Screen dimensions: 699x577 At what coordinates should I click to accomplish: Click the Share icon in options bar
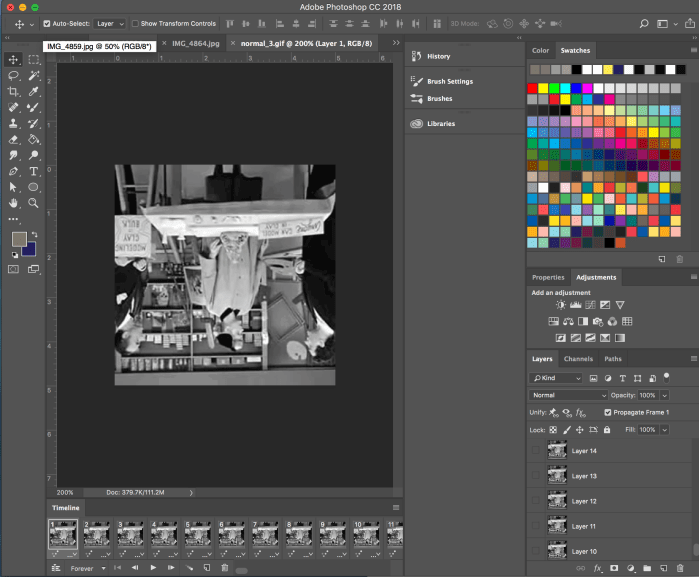(690, 23)
